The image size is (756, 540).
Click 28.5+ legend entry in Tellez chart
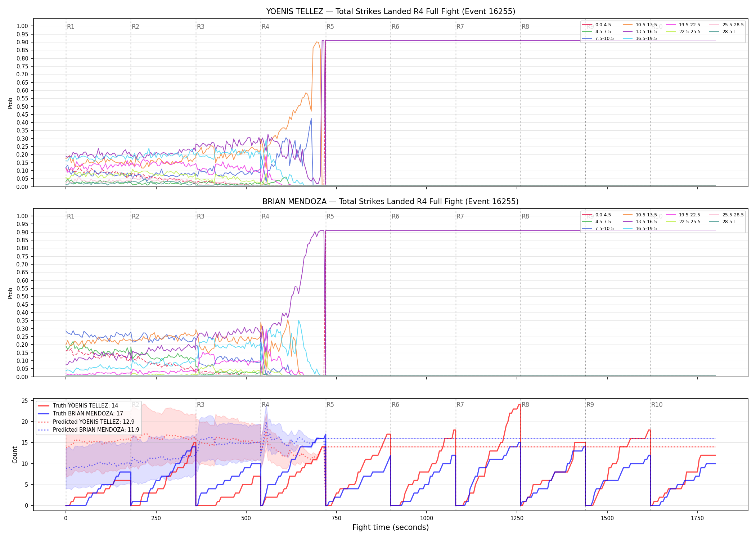(723, 32)
